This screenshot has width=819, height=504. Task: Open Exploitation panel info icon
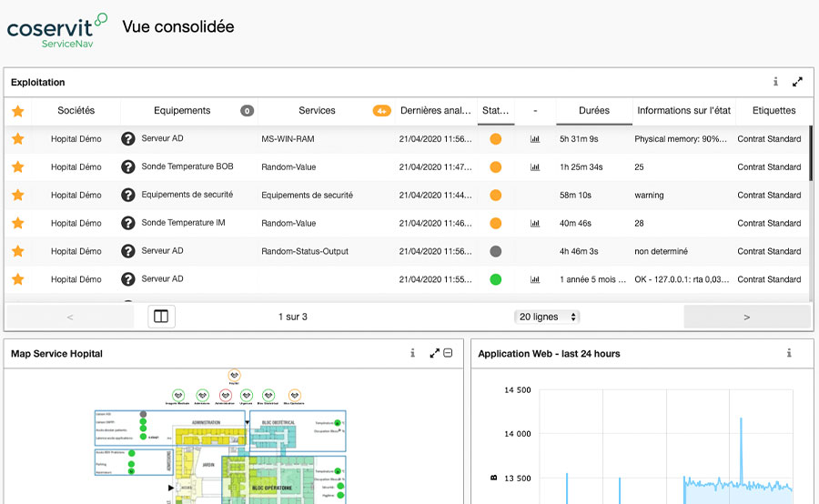[775, 82]
